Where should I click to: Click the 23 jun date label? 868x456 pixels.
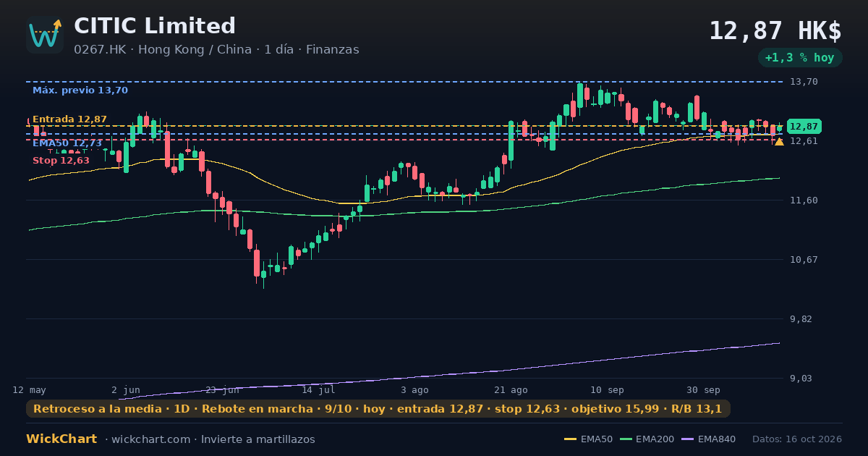pos(222,390)
